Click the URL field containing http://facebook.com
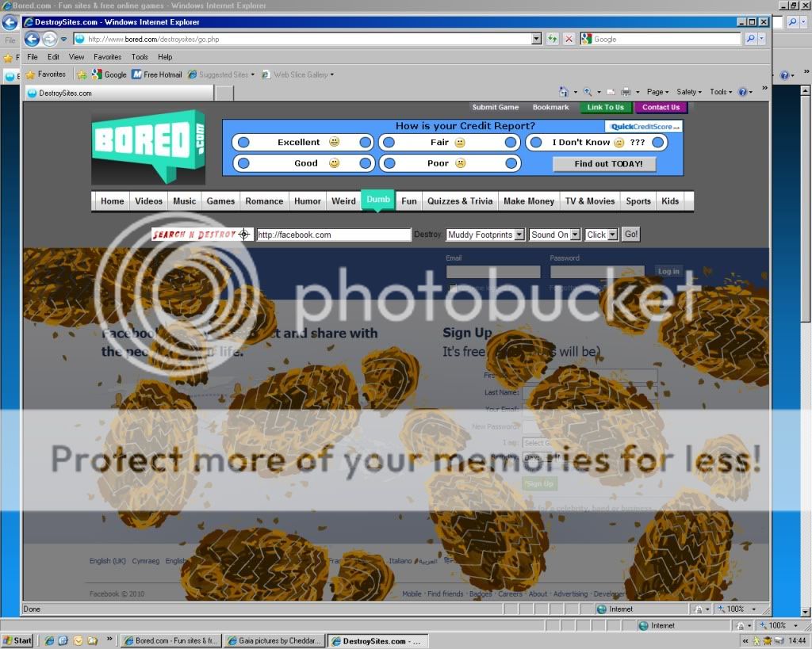 pyautogui.click(x=334, y=235)
